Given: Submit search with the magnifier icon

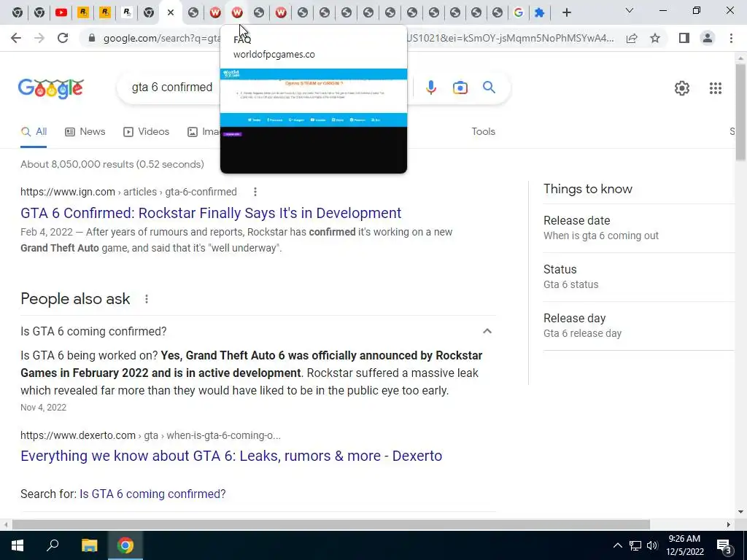Looking at the screenshot, I should coord(489,87).
